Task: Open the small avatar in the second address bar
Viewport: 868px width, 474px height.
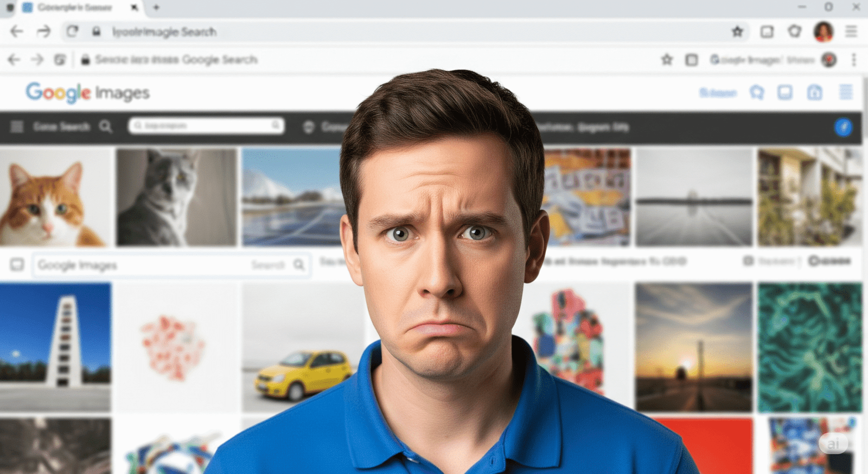Action: coord(829,60)
